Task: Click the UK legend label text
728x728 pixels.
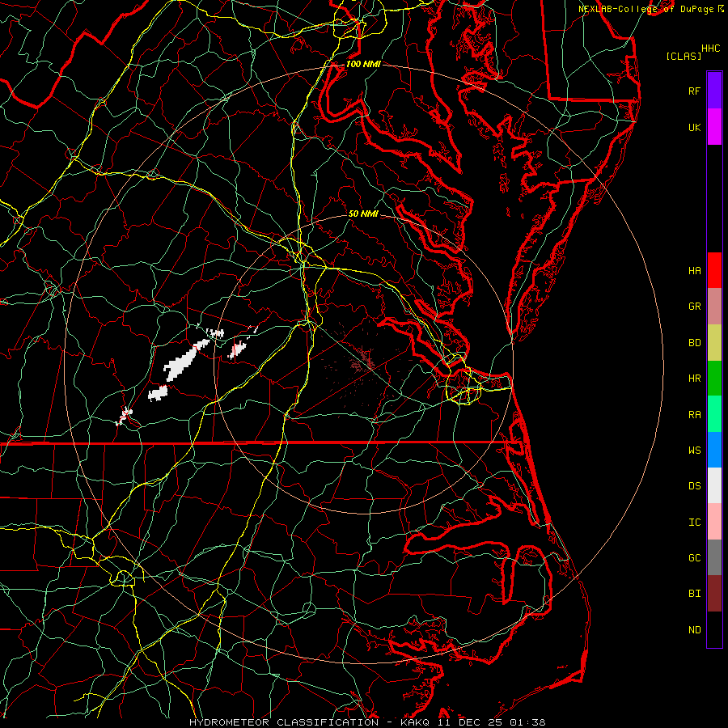Action: point(694,127)
